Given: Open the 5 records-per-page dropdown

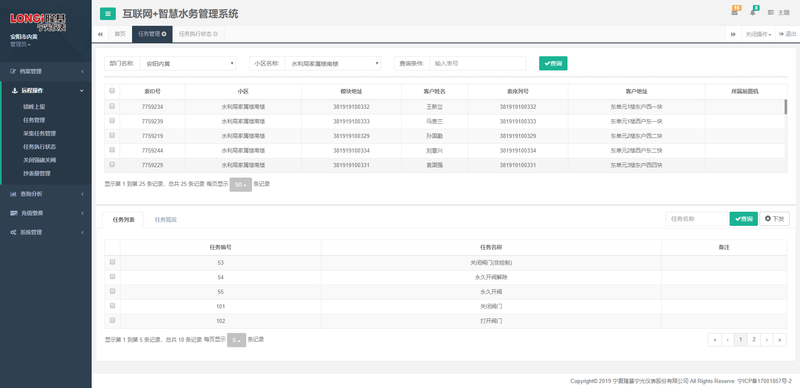Looking at the screenshot, I should click(x=236, y=340).
